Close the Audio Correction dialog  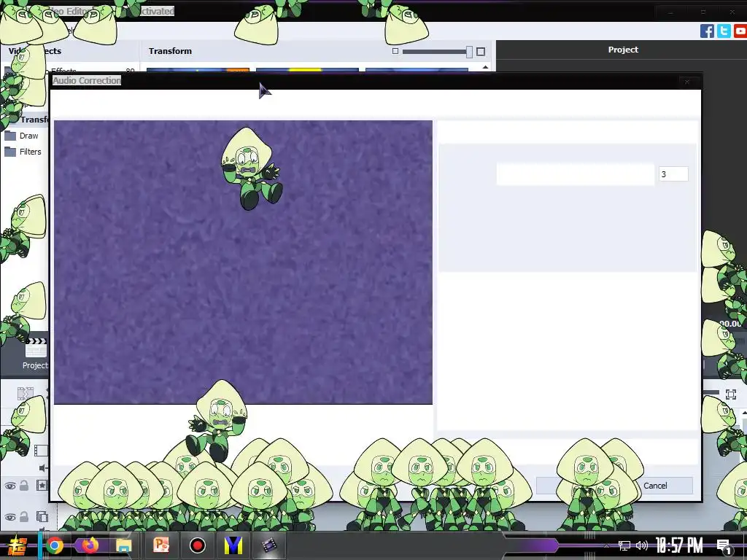(x=687, y=82)
